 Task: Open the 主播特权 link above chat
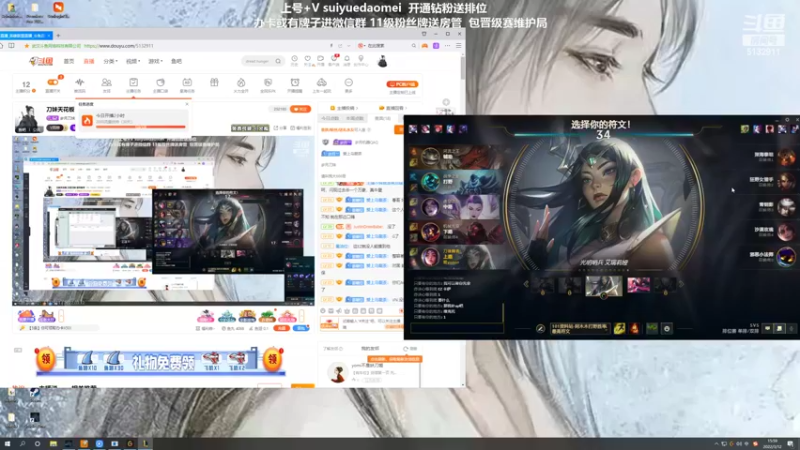344,108
